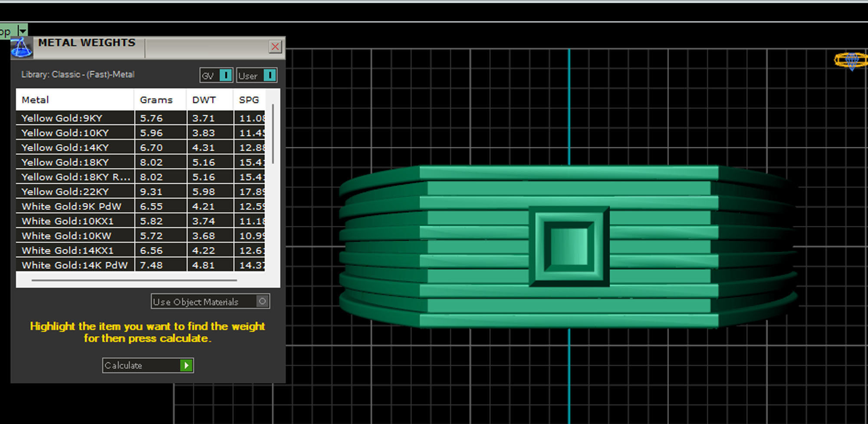Enable the Use Object Materials option
Viewport: 868px width, 424px height.
pos(210,301)
